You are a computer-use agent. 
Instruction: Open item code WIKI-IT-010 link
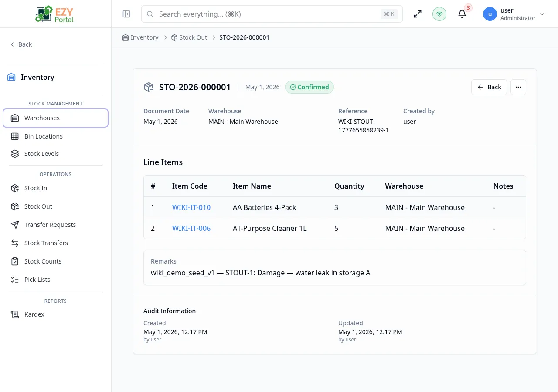click(191, 207)
